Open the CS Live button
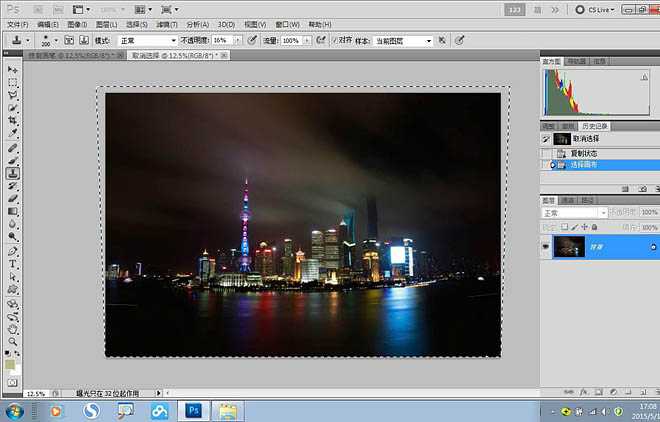The image size is (660, 422). click(x=595, y=10)
